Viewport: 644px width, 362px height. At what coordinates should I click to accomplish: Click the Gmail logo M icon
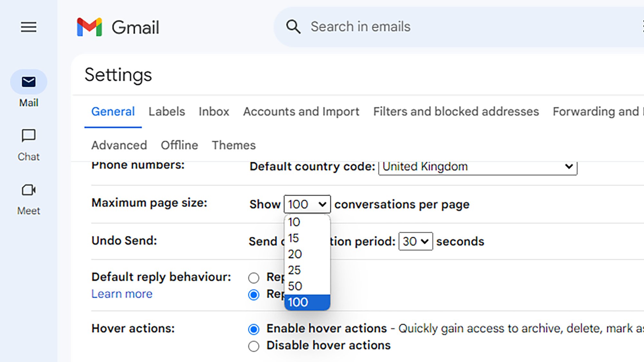click(x=89, y=27)
